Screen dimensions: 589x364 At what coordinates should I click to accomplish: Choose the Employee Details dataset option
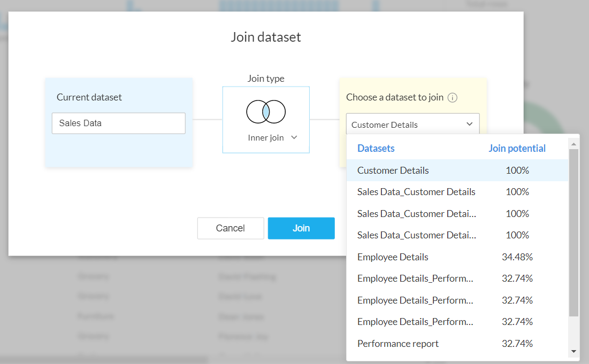point(393,257)
